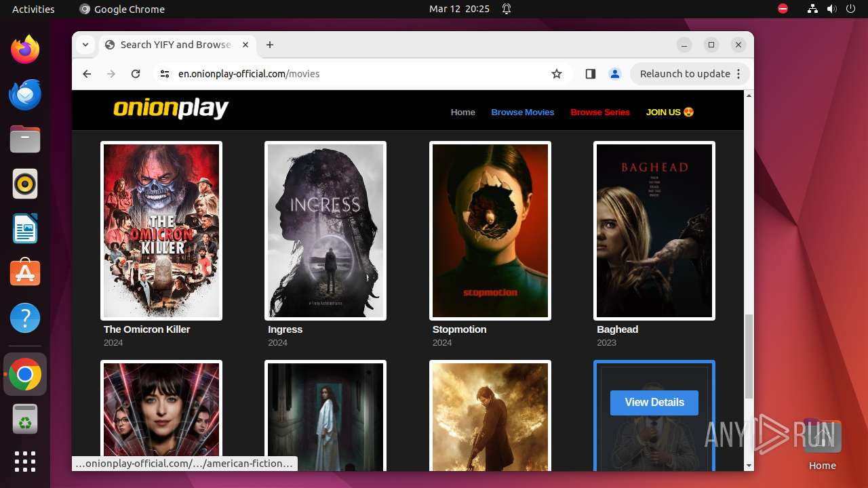The width and height of the screenshot is (868, 488).
Task: Select the poster with woman in white dress
Action: [325, 415]
